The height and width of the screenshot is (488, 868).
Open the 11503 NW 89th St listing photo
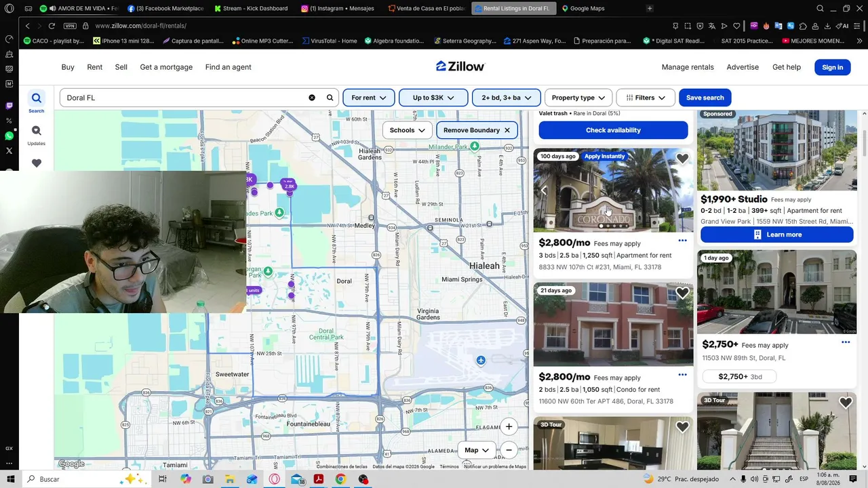[777, 292]
